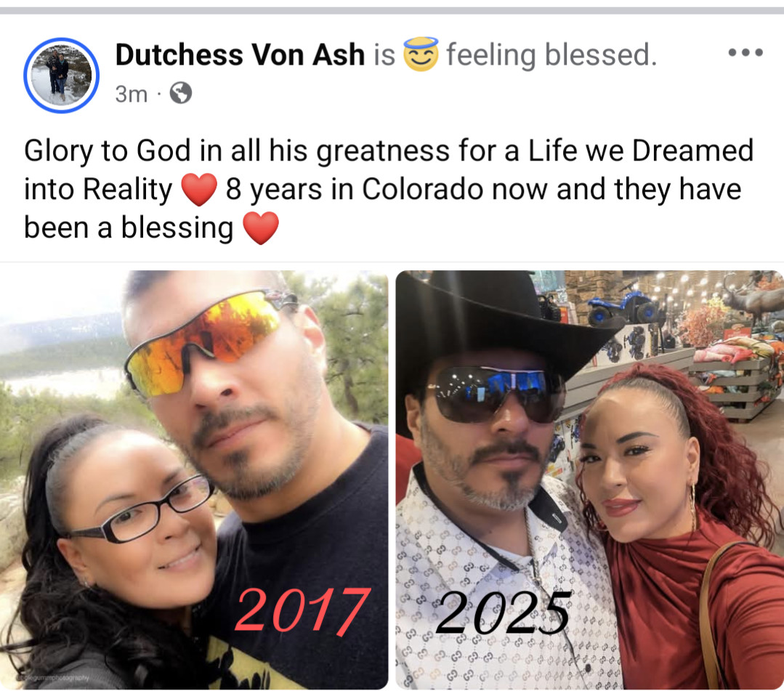The height and width of the screenshot is (691, 784).
Task: Click the photography watermark on left photo
Action: 52,678
